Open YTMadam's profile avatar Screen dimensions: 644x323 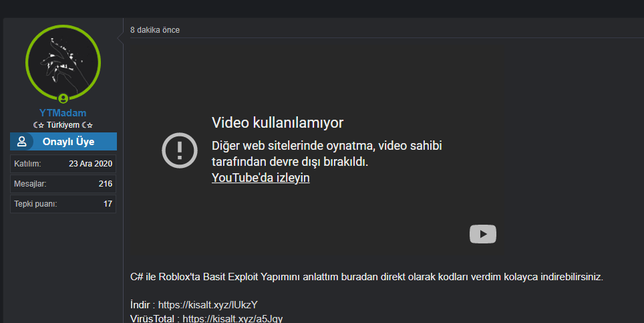[63, 62]
